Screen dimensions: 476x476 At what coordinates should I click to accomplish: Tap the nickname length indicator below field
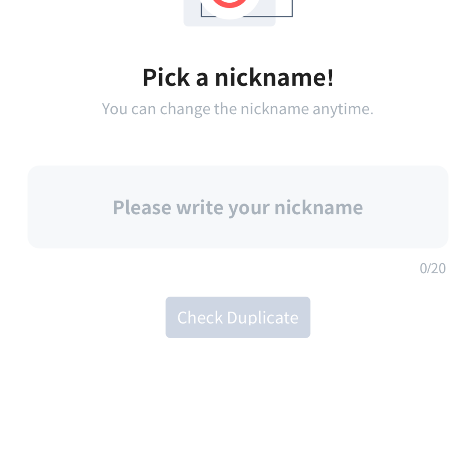pos(432,268)
